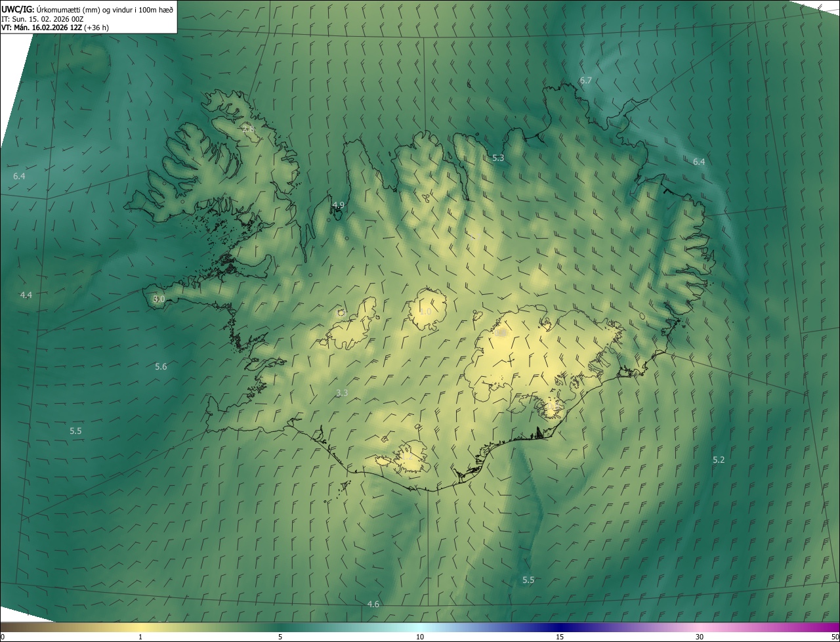Click the 30 tick label on the color scale

[700, 637]
